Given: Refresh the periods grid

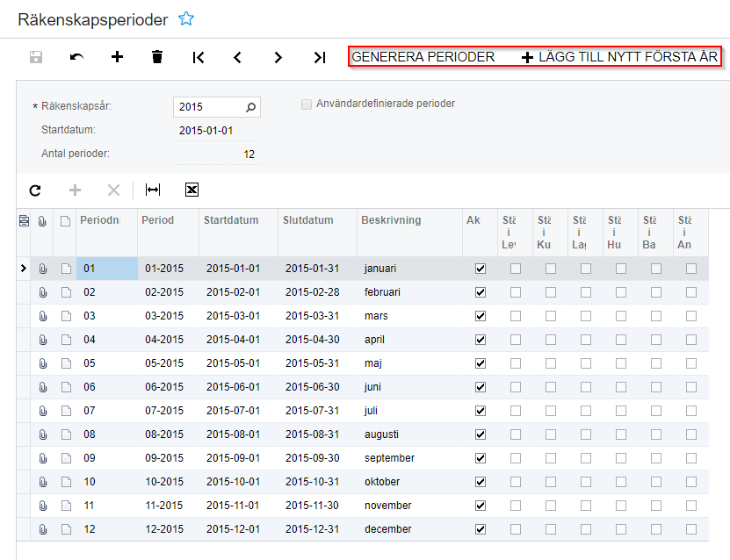Looking at the screenshot, I should 35,190.
